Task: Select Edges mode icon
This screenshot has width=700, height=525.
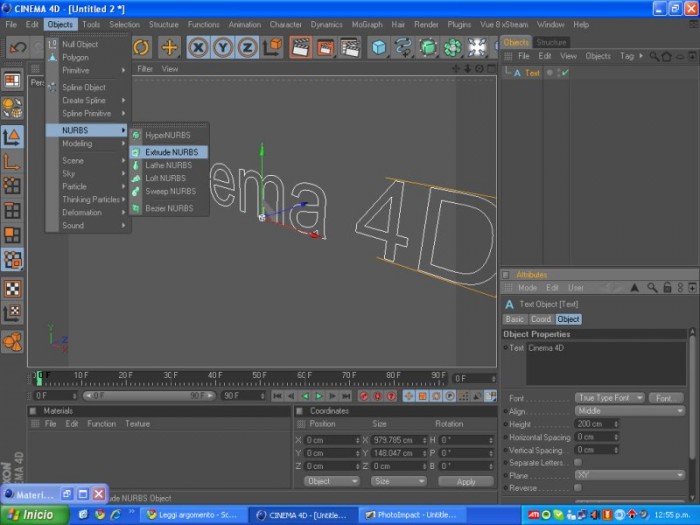Action: 12,210
